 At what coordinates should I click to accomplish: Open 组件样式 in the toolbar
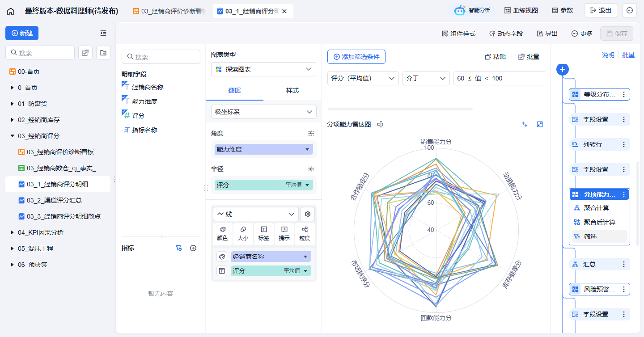click(x=458, y=34)
